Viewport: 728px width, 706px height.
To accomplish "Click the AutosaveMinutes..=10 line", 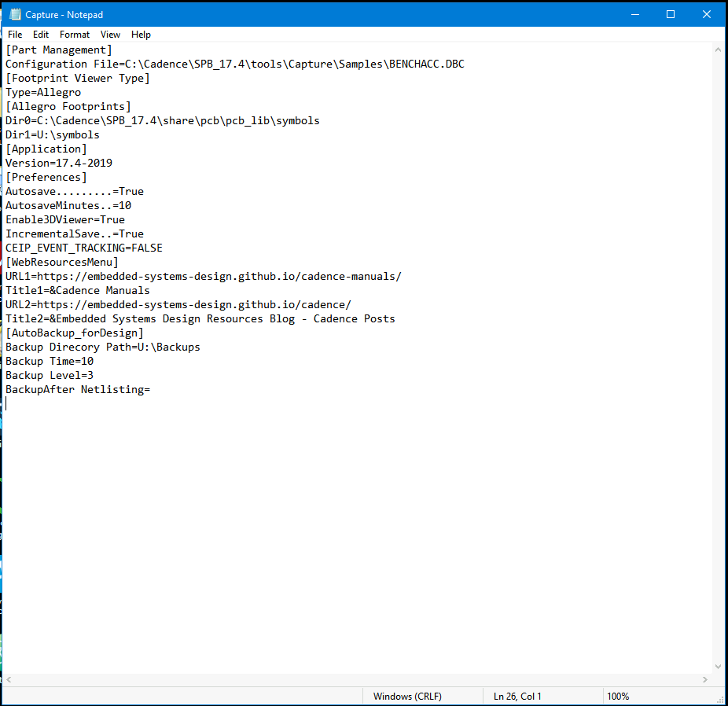I will 68,206.
